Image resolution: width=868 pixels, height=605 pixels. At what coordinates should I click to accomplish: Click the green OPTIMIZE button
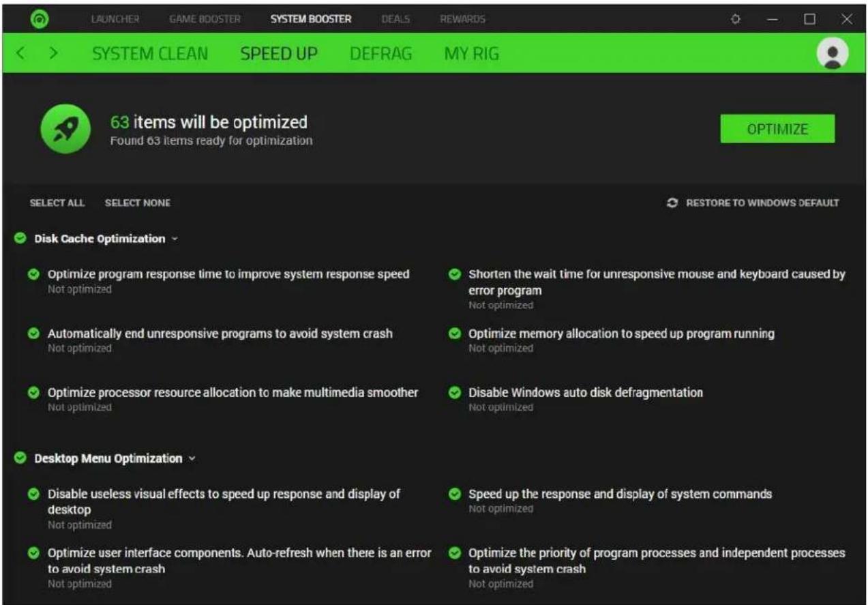pyautogui.click(x=777, y=129)
